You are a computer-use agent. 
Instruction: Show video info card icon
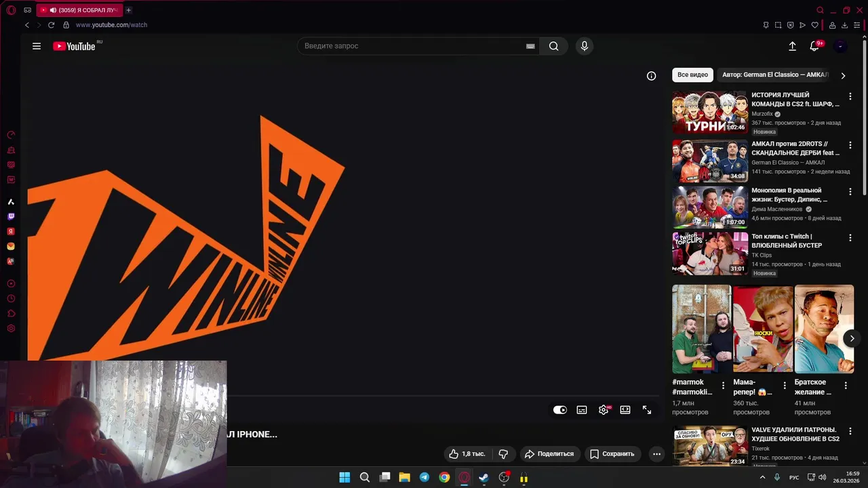[651, 76]
